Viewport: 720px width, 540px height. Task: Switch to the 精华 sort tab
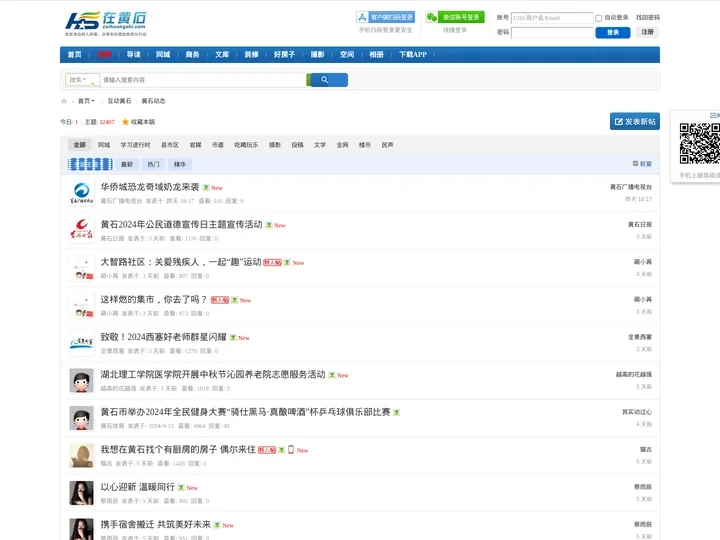coord(180,164)
